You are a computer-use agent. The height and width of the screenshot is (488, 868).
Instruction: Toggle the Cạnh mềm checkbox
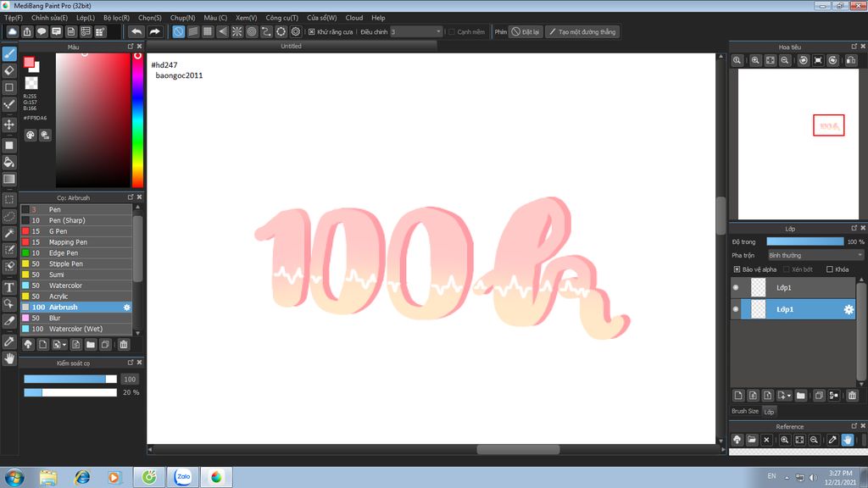tap(452, 32)
